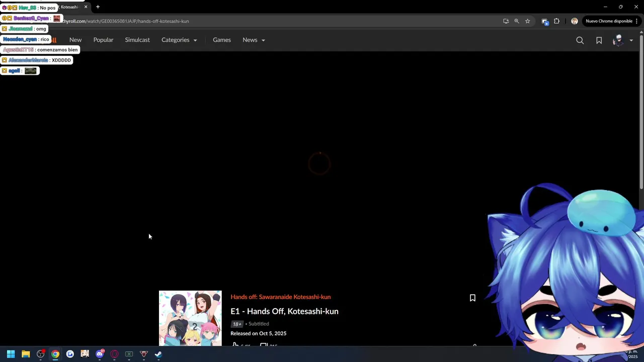The height and width of the screenshot is (362, 644).
Task: Click the E1 - Hands Off, Kotesashi-kun title
Action: tap(284, 311)
